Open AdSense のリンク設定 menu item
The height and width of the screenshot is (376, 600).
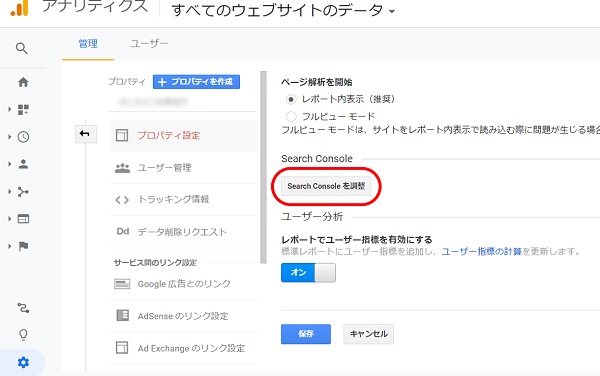pos(183,316)
